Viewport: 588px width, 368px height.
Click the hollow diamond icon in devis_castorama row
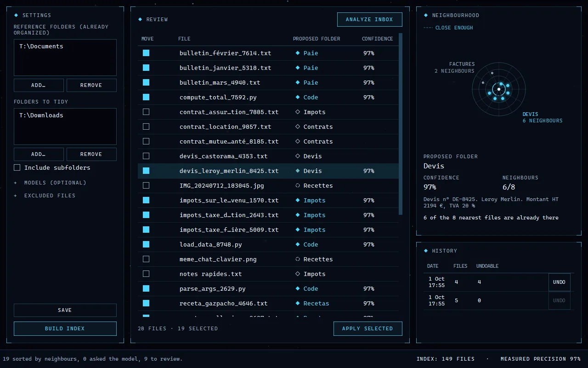(x=298, y=156)
